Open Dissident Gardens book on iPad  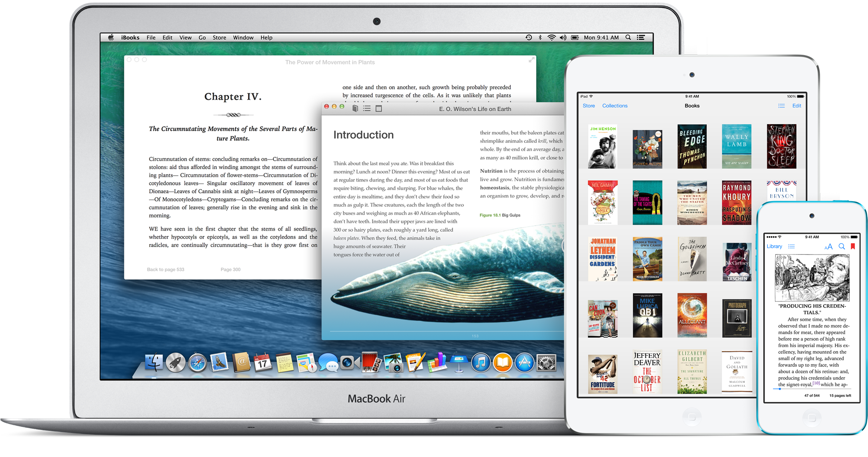602,259
